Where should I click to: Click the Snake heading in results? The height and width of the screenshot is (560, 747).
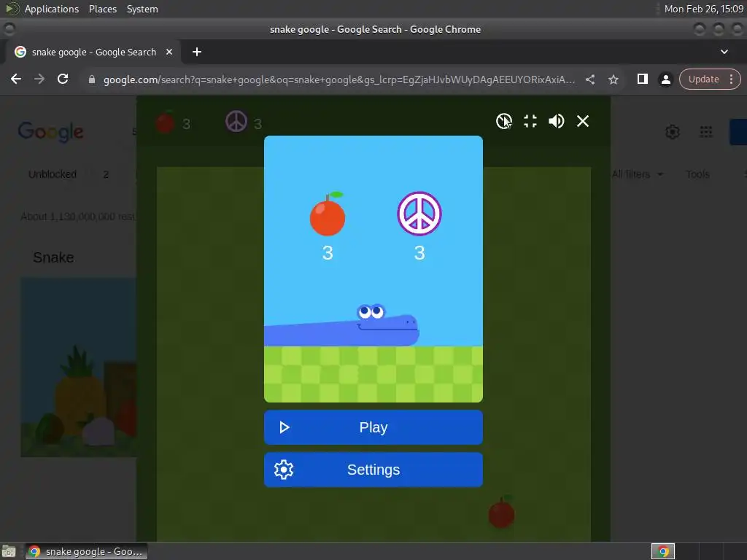click(53, 257)
